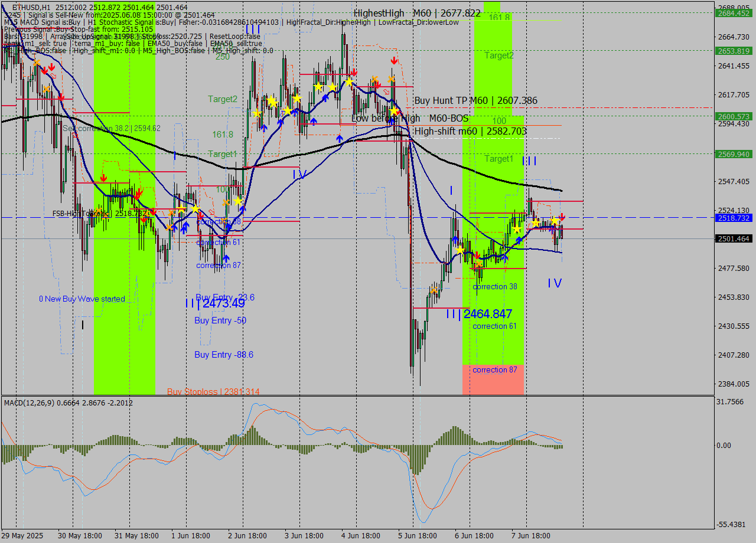Click the blue up arrow above correction 87 text
This screenshot has height=543, width=756.
(226, 257)
